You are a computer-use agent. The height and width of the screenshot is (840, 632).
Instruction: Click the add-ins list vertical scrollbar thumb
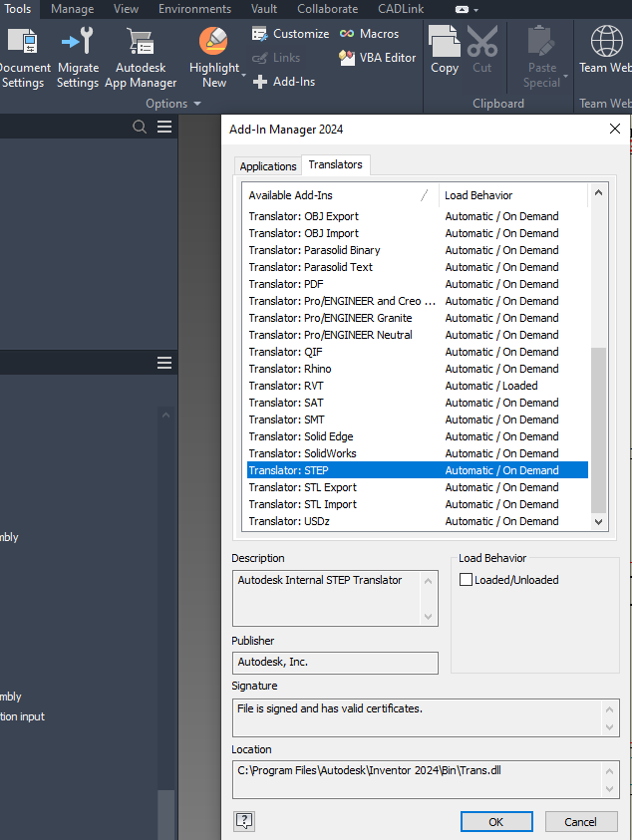(598, 428)
